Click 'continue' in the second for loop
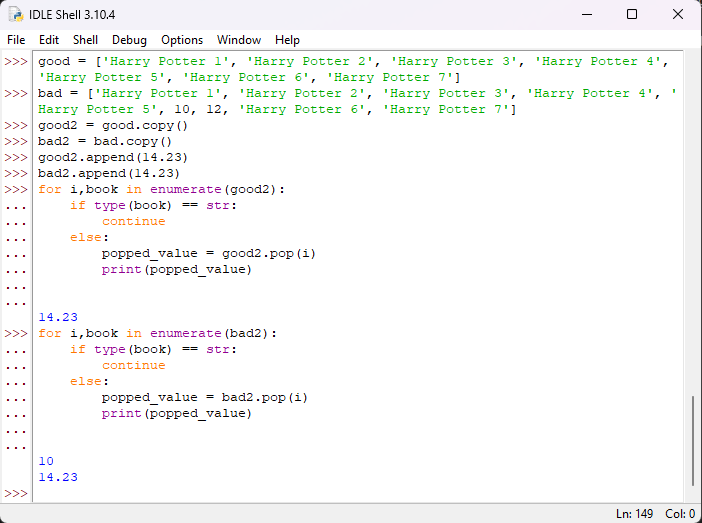 pyautogui.click(x=133, y=366)
